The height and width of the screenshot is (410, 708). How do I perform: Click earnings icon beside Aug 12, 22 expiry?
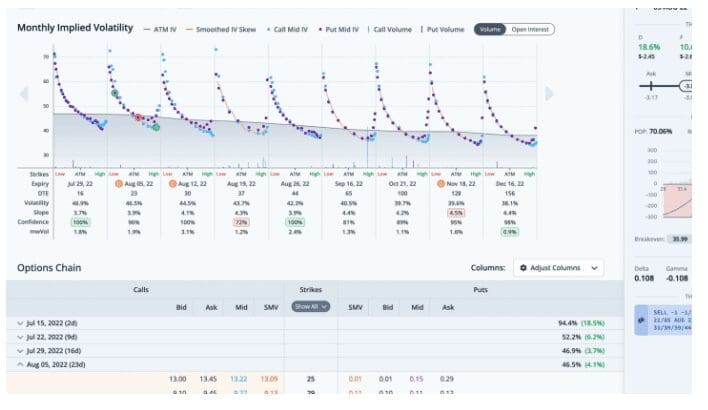(174, 184)
